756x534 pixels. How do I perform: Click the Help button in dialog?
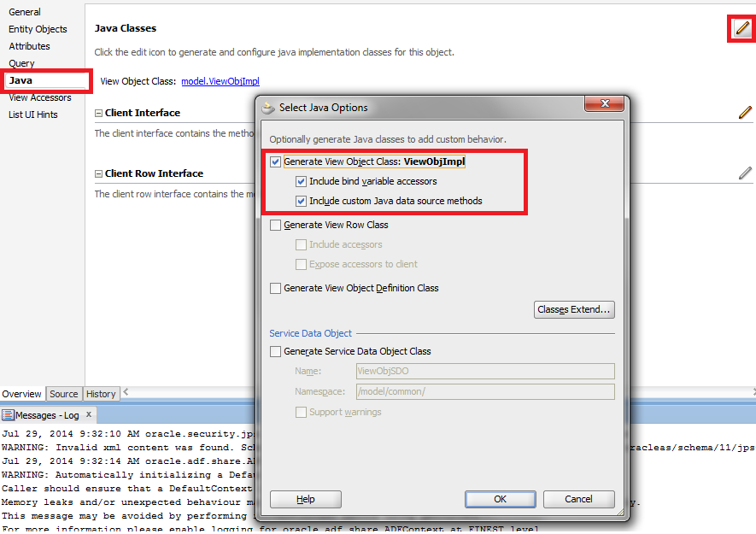point(306,499)
